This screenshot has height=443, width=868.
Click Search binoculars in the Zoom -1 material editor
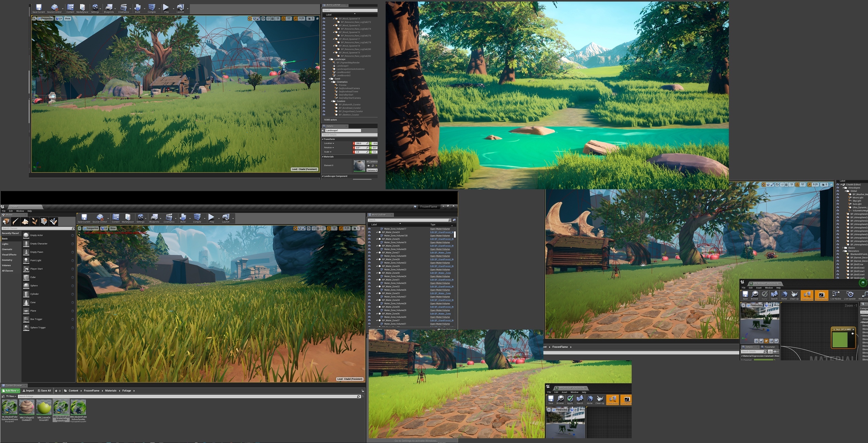(x=774, y=295)
